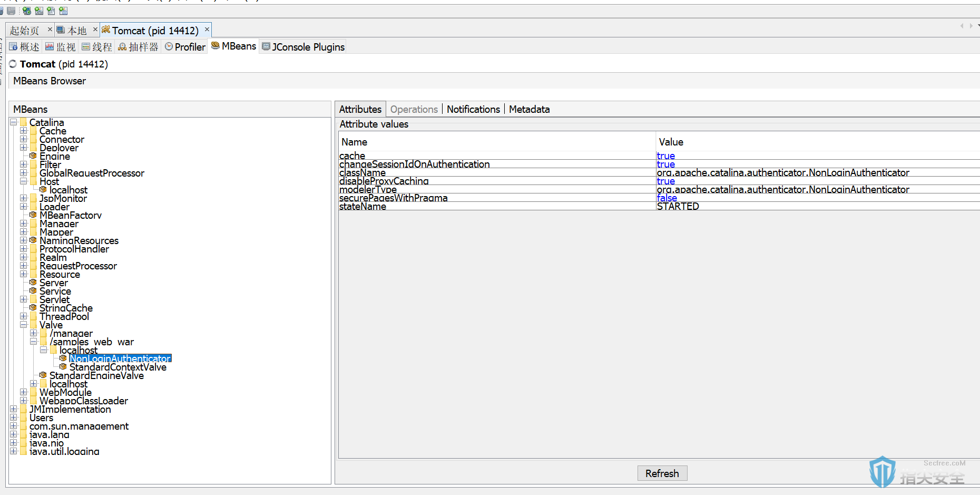
Task: Open the 抽样器 sampler tab
Action: pos(138,47)
